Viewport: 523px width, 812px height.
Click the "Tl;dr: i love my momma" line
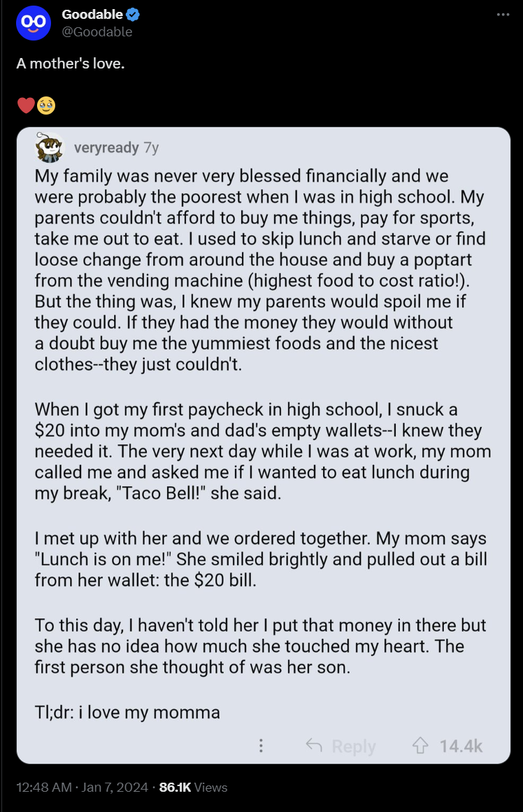tap(127, 713)
